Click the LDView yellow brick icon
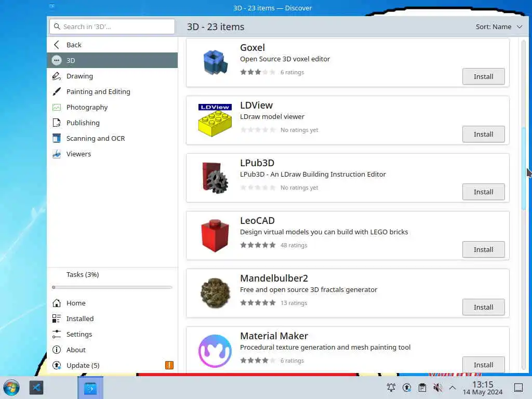Screen dimensions: 532x399 (x=215, y=120)
